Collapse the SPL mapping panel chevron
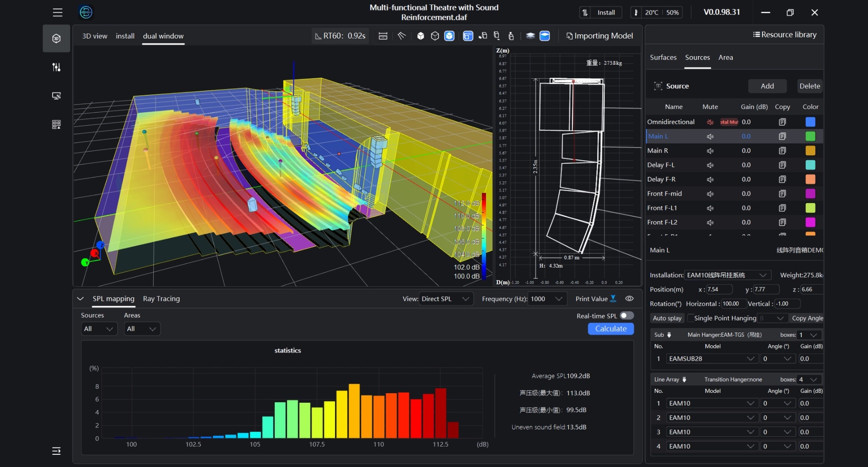Image resolution: width=868 pixels, height=467 pixels. pos(80,299)
